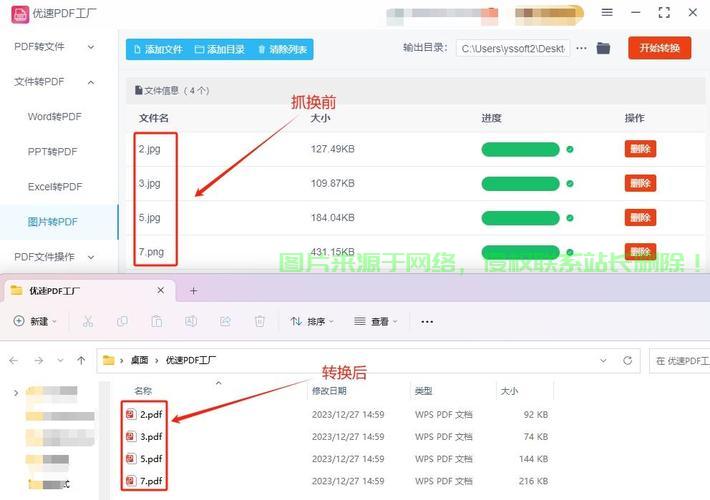The image size is (710, 500).
Task: Select PPT转PDF in the sidebar
Action: click(53, 152)
